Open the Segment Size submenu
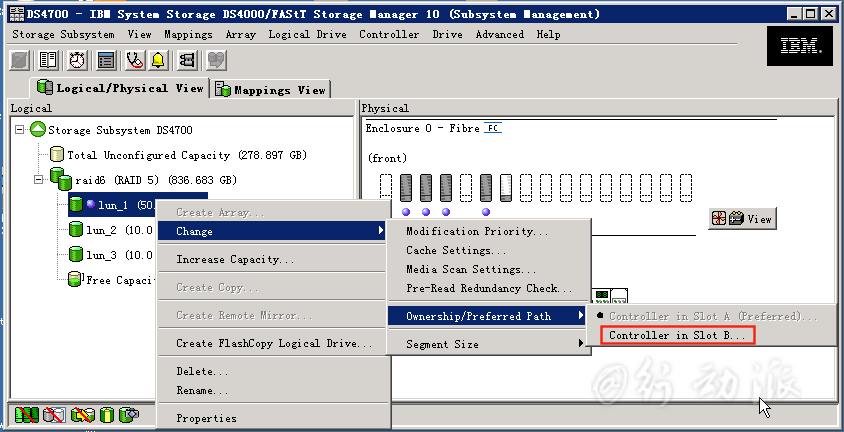 (x=489, y=344)
